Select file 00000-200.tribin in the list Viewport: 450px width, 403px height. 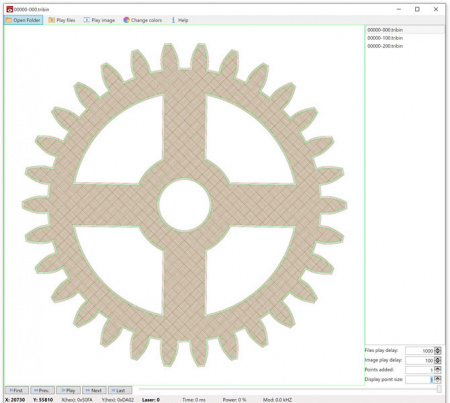(x=405, y=46)
